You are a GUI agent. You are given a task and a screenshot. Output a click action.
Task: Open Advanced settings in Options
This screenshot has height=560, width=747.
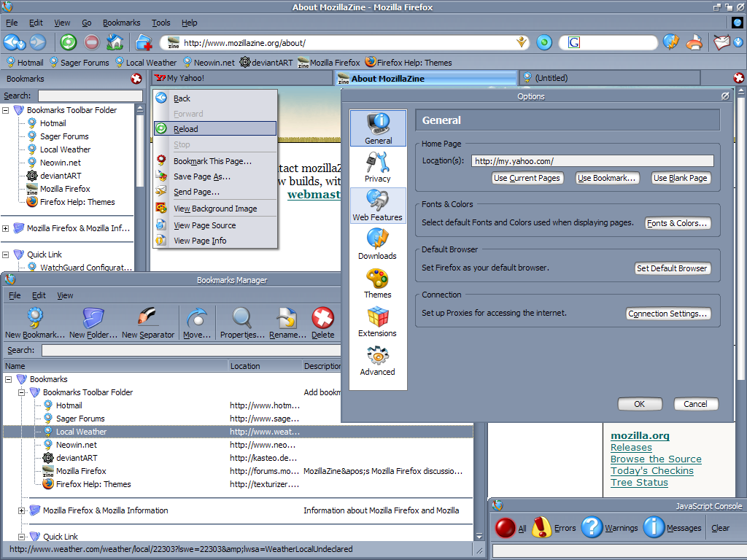click(x=377, y=360)
